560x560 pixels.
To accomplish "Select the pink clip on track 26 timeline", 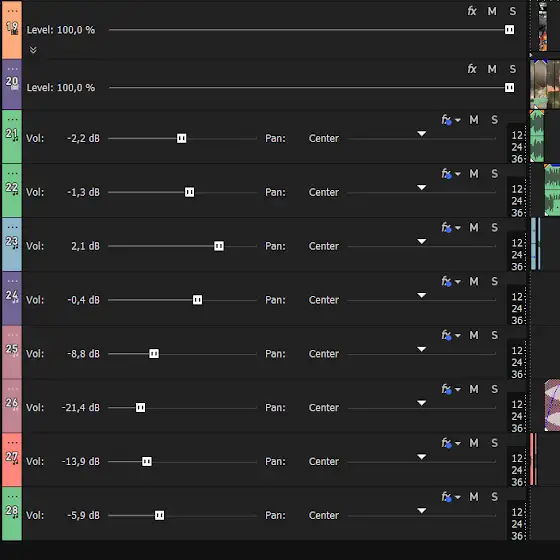I will (x=552, y=405).
